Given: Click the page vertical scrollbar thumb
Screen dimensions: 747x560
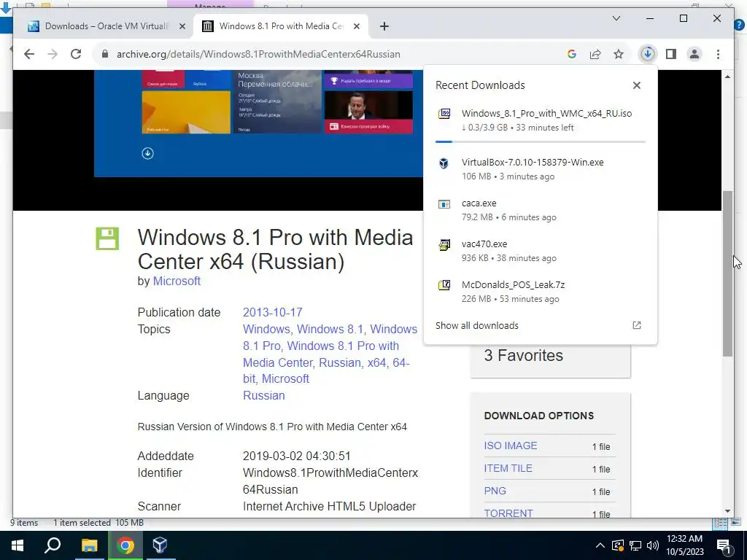Looking at the screenshot, I should pos(727,274).
